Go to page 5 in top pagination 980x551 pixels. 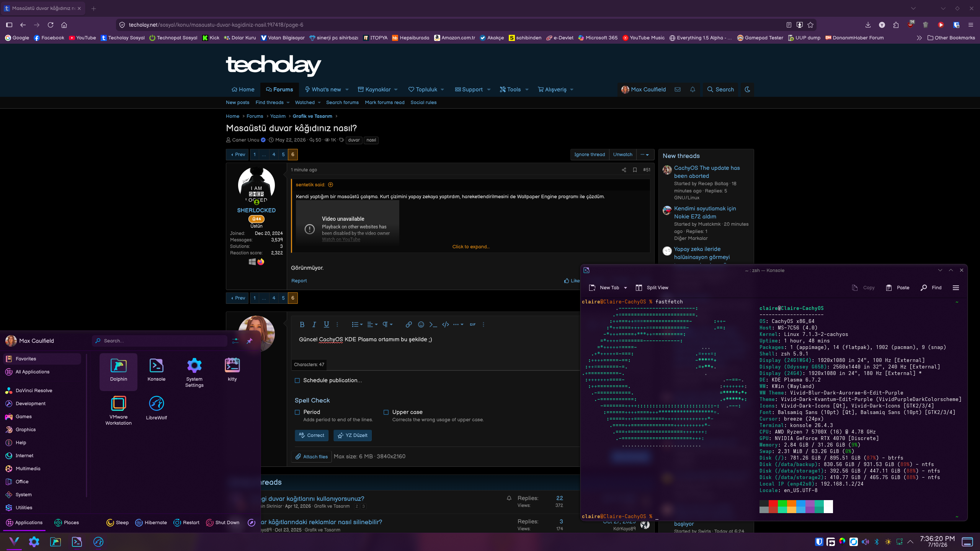283,155
